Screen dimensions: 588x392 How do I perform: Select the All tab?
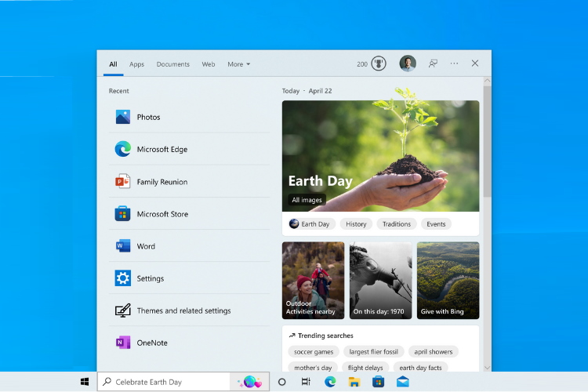pos(113,64)
